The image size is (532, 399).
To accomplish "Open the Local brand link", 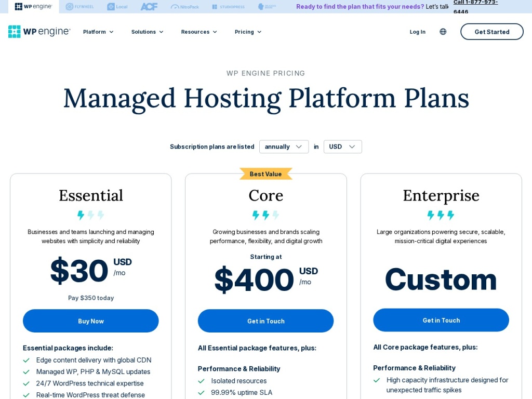I will pyautogui.click(x=117, y=6).
